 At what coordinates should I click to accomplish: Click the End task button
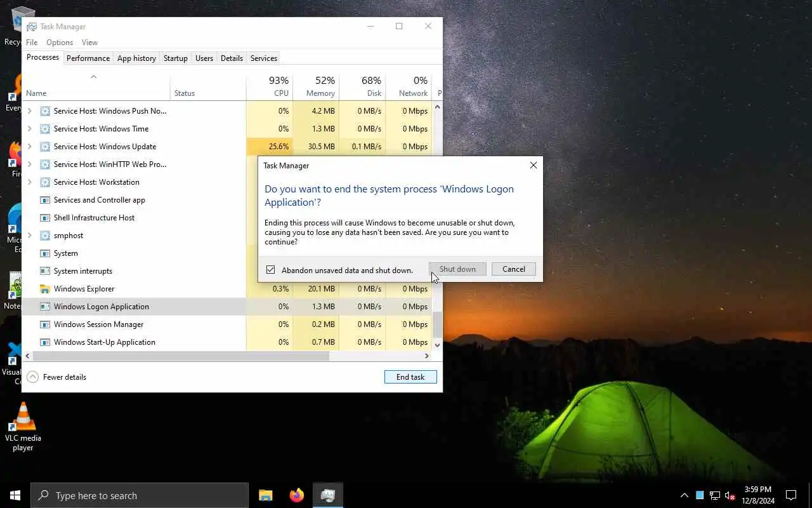point(410,377)
